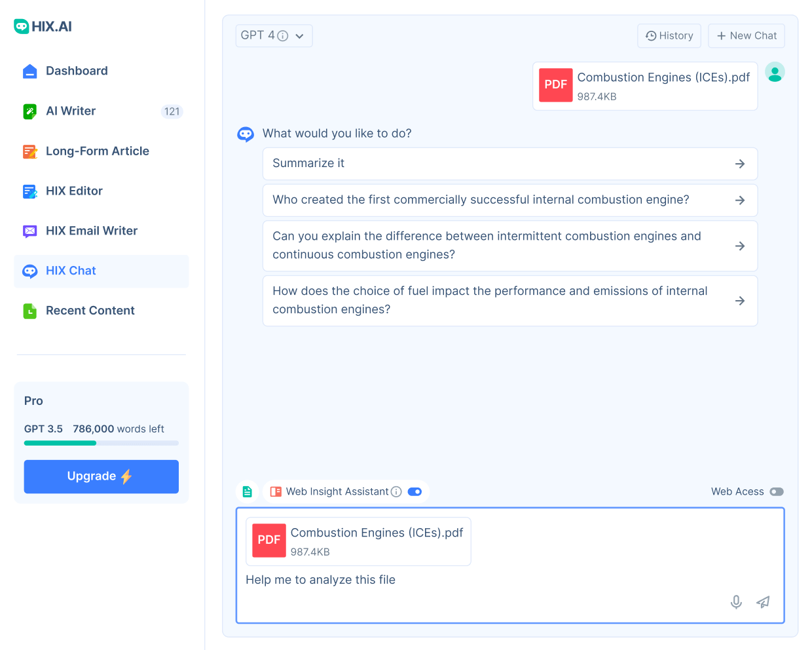The image size is (812, 650).
Task: Open Recent Content
Action: click(90, 311)
